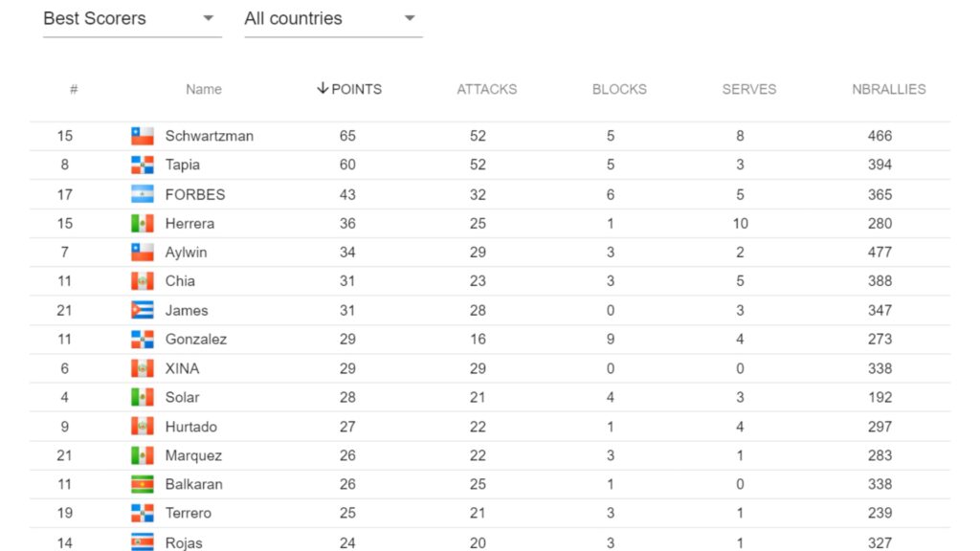
Task: Click the Name column header
Action: [x=204, y=89]
